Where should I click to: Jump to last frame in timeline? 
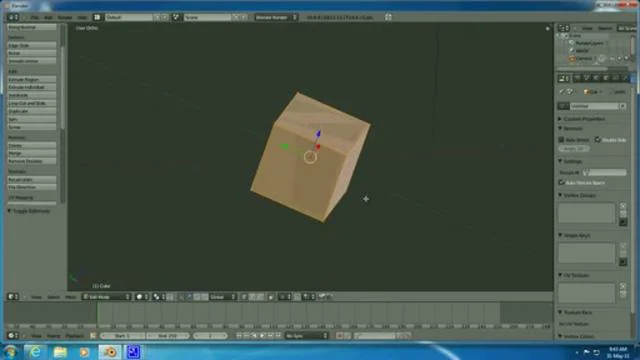point(278,336)
